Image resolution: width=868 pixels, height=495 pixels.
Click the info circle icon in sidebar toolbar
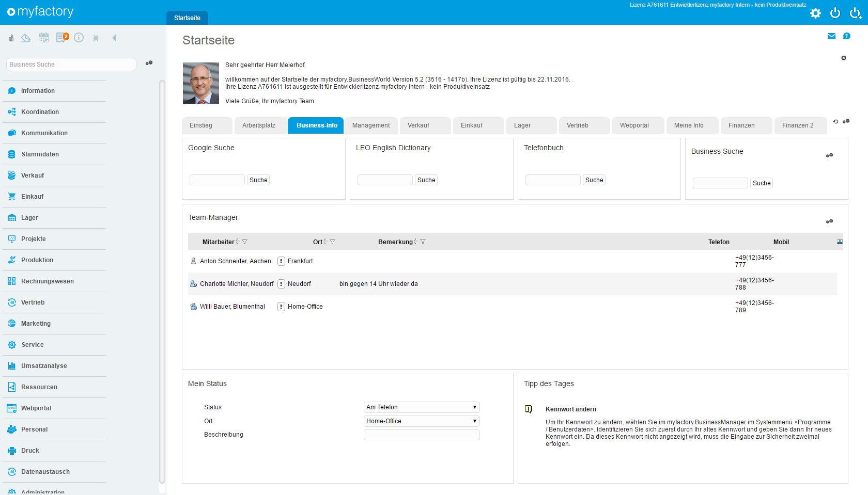pyautogui.click(x=79, y=38)
